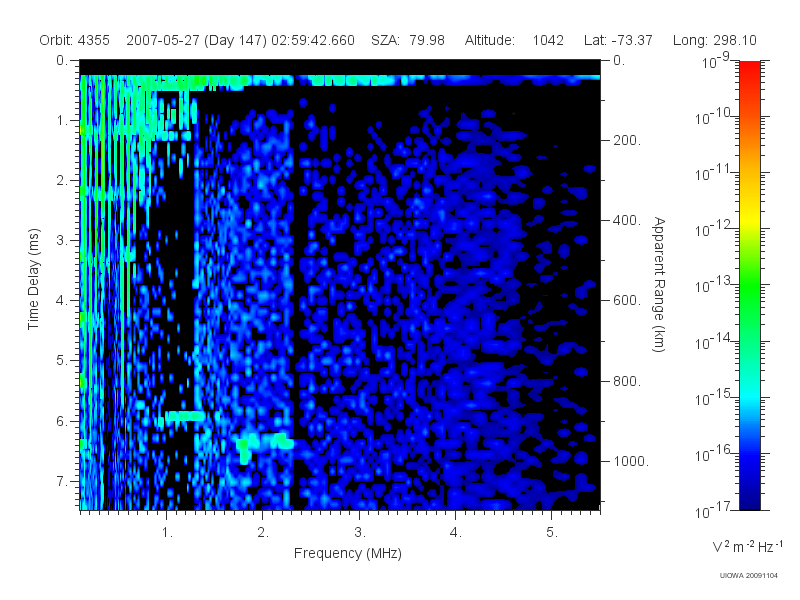Click the UIOWA 20091104 credit text
The image size is (800, 600).
coord(748,576)
